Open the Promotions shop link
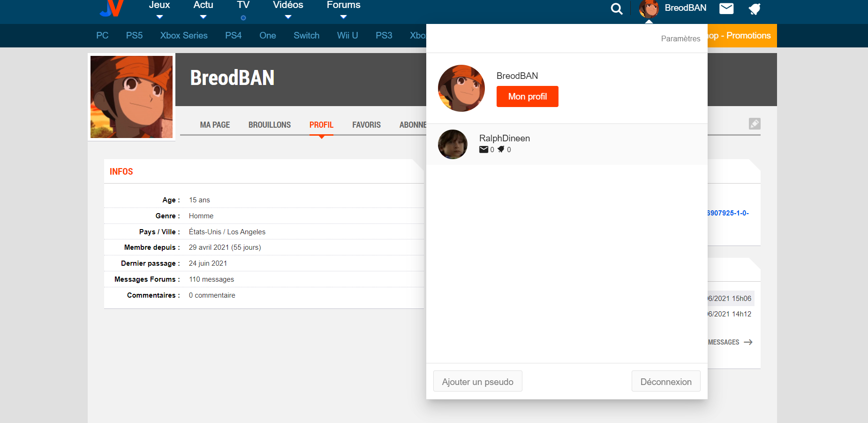868x423 pixels. [742, 36]
